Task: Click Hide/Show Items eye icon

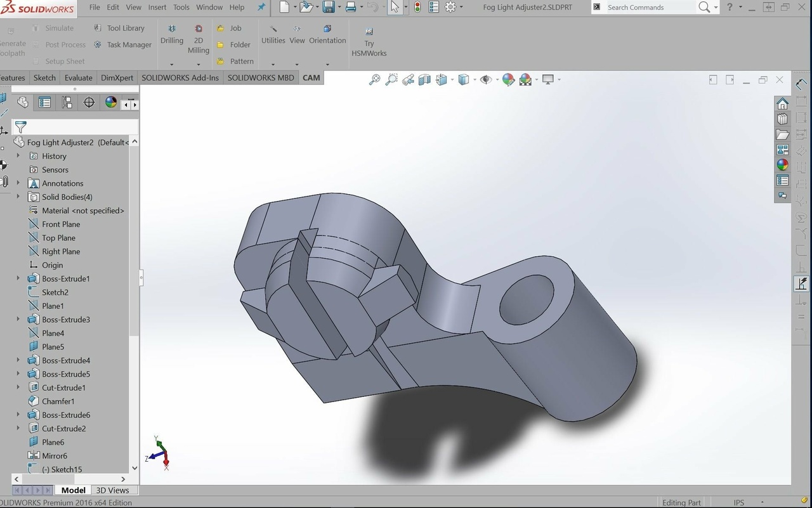Action: tap(486, 79)
